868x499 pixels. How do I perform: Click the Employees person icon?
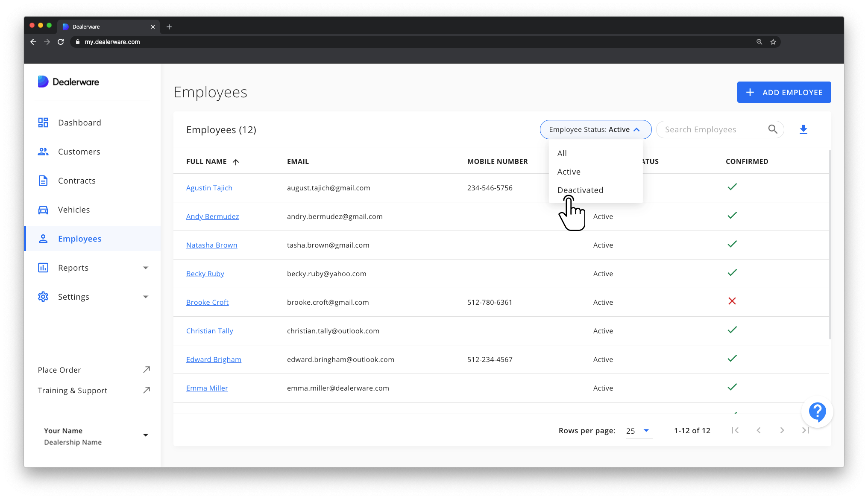click(x=43, y=239)
